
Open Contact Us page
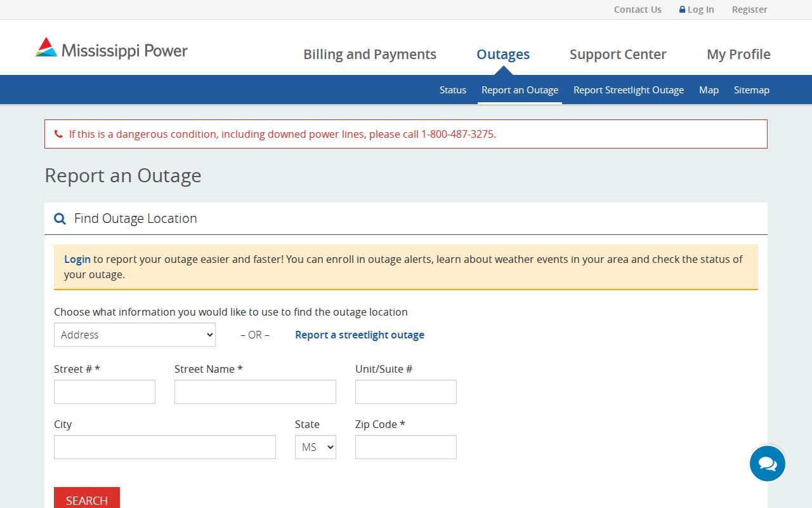pyautogui.click(x=638, y=10)
